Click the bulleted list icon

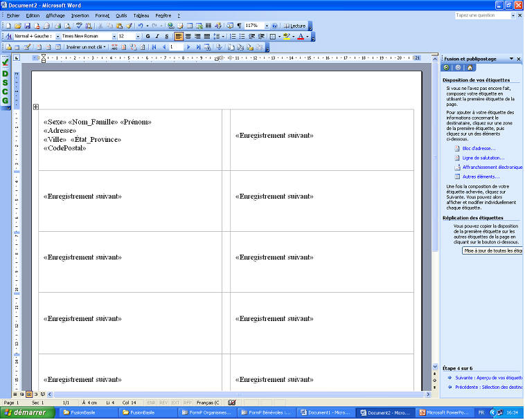pos(242,36)
